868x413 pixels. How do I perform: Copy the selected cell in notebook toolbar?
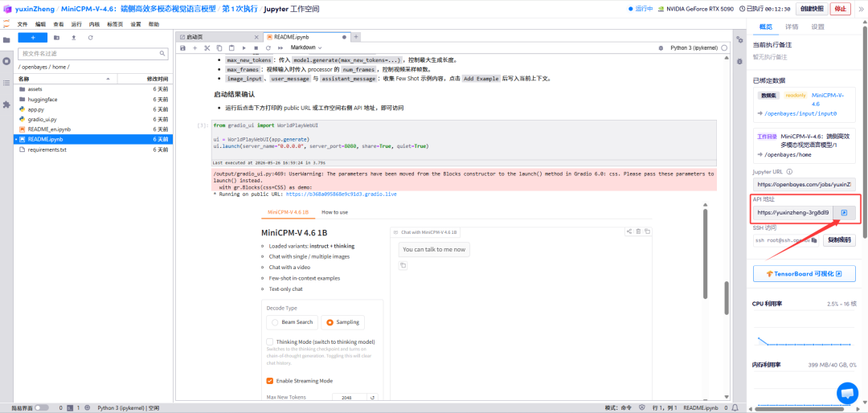pos(219,48)
